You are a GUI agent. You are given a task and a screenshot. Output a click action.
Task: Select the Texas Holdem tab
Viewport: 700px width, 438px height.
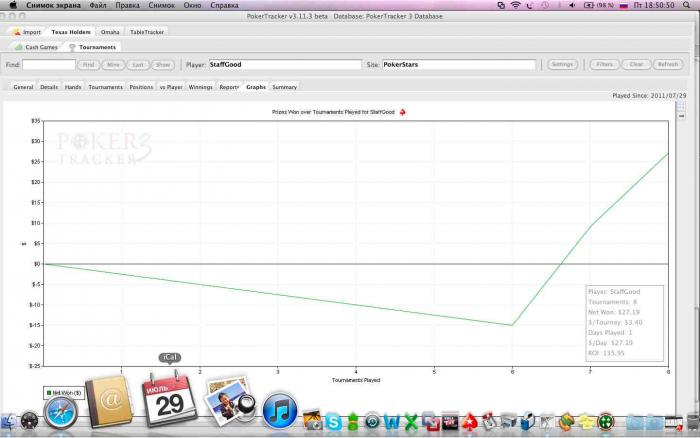coord(71,32)
